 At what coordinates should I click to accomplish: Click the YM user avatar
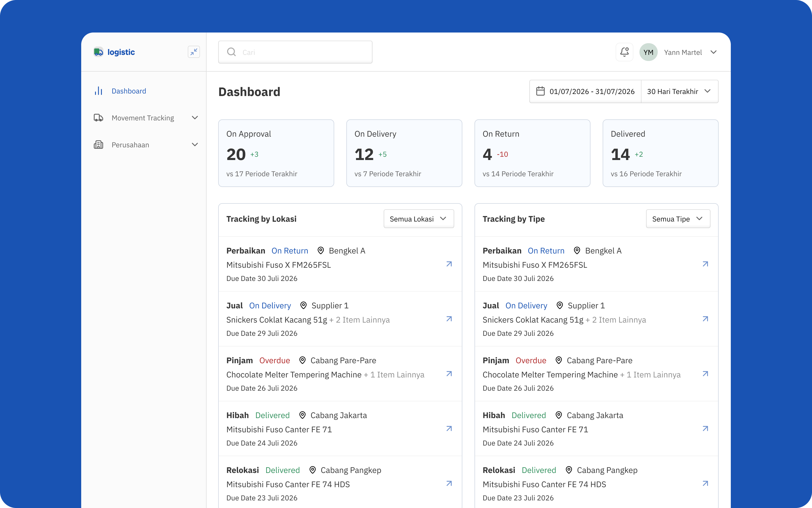pos(648,52)
